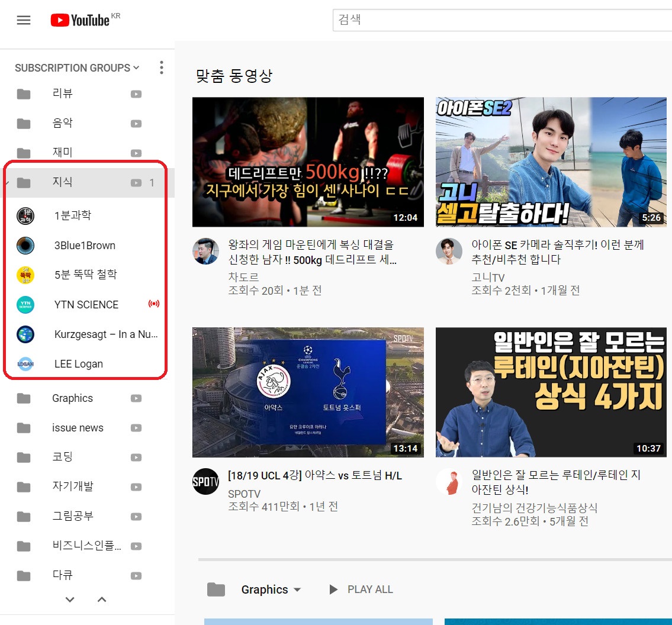Play all videos in 다큐 group
The width and height of the screenshot is (672, 625).
(x=136, y=576)
